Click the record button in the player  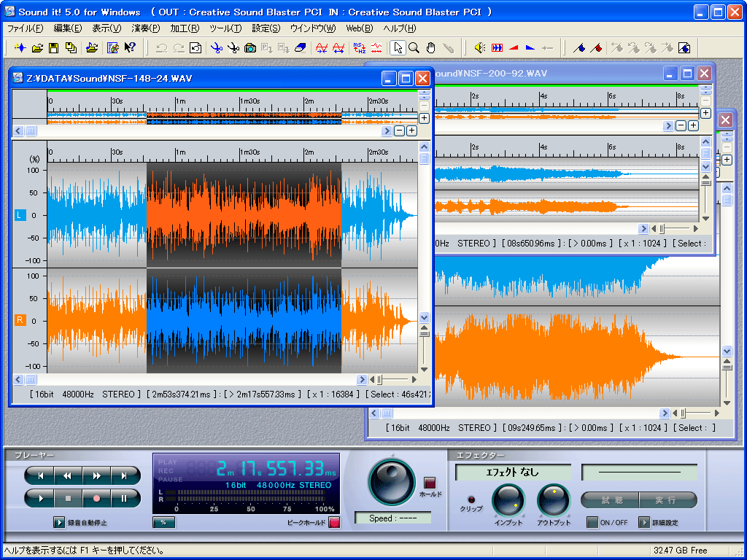pos(97,498)
